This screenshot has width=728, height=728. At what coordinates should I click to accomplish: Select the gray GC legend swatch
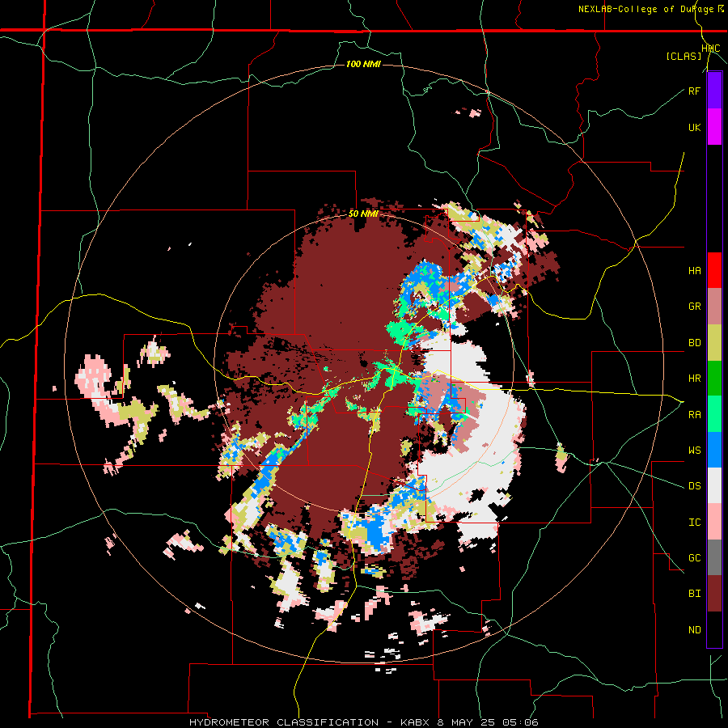pos(714,557)
